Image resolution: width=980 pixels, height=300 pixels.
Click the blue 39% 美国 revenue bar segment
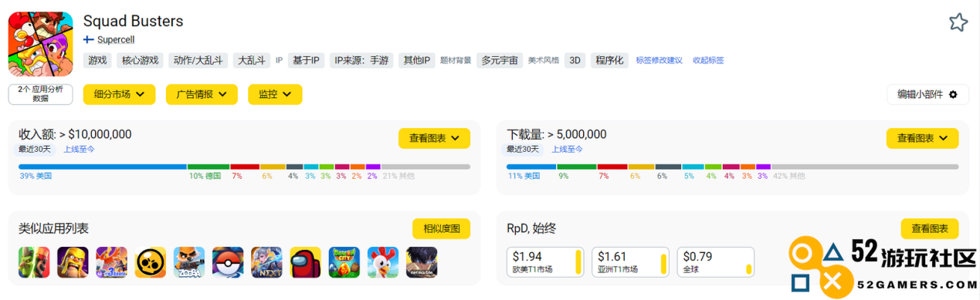(103, 167)
